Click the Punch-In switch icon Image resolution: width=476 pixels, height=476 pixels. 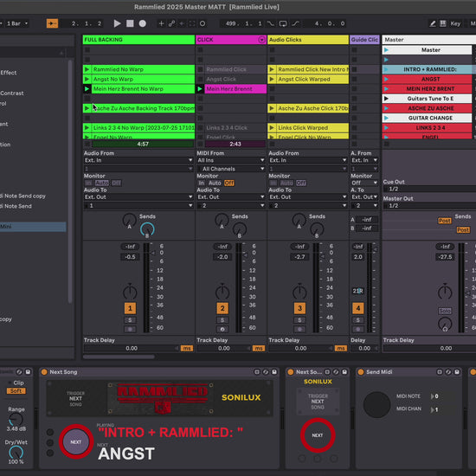[271, 23]
